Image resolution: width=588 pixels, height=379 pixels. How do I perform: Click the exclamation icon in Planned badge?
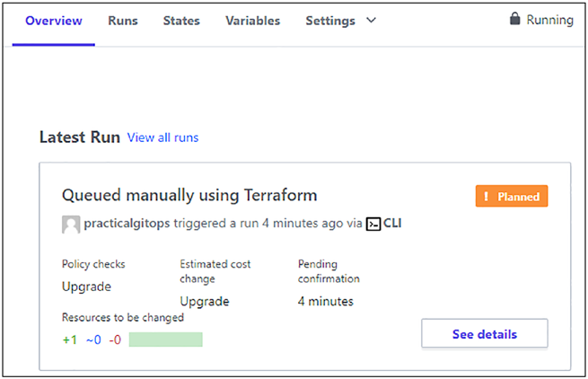(x=486, y=197)
